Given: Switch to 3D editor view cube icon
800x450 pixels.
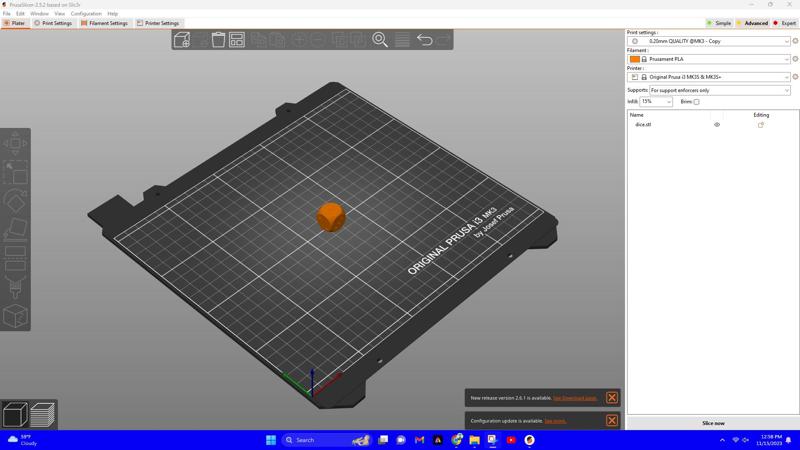Looking at the screenshot, I should tap(15, 414).
